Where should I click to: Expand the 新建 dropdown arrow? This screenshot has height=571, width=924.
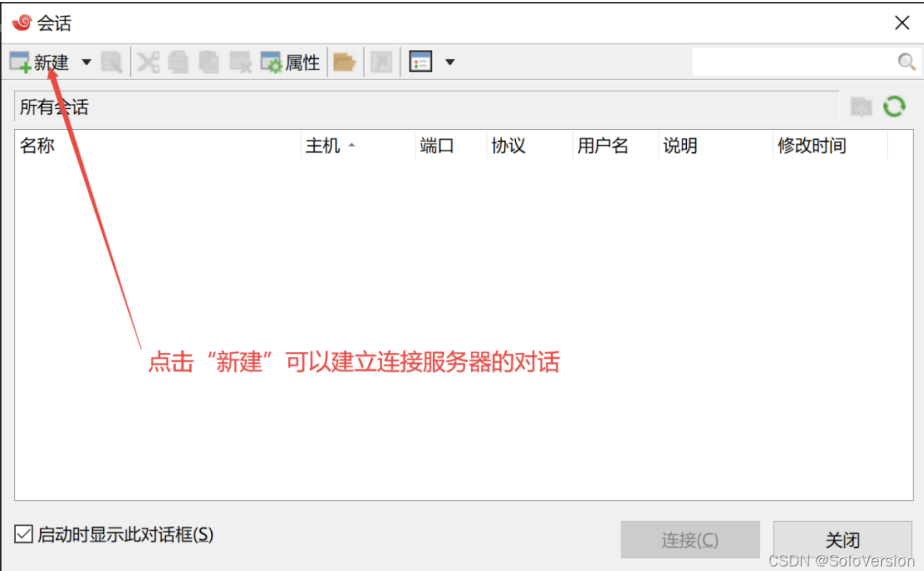tap(86, 62)
